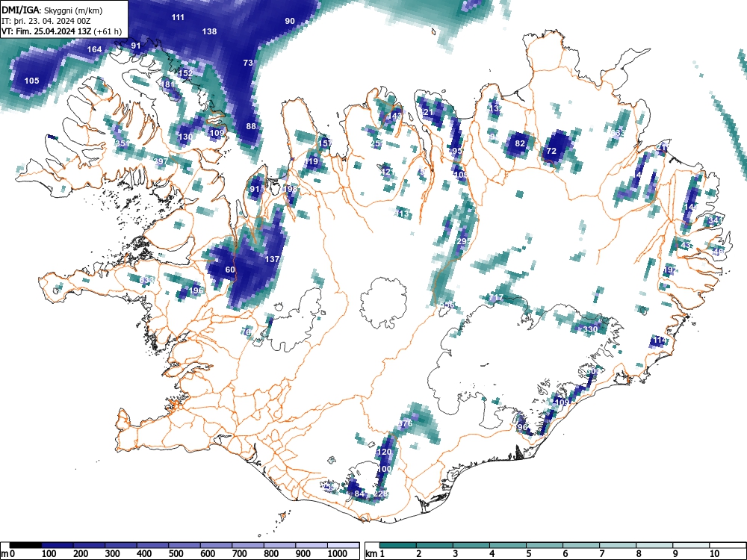Click the map value '198'
Screen dimensions: 747x560
click(290, 189)
